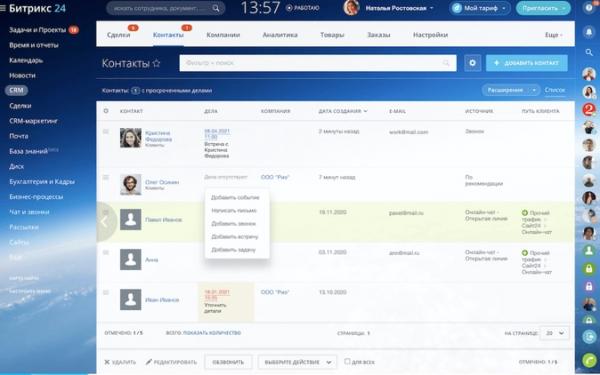Open the Пригласить dropdown arrow
This screenshot has width=600, height=375.
tap(564, 8)
